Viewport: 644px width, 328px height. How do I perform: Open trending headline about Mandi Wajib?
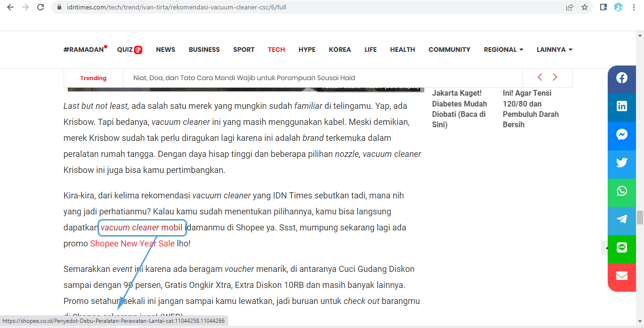tap(244, 78)
